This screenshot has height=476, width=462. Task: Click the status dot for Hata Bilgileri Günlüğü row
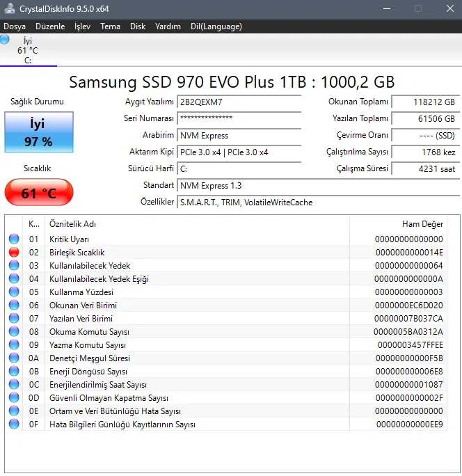point(14,424)
